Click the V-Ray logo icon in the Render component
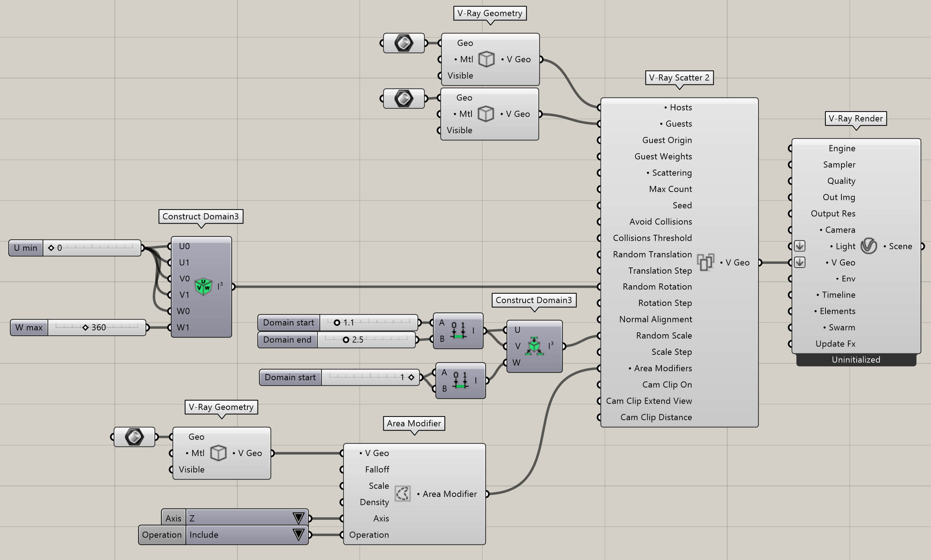The width and height of the screenshot is (931, 560). click(868, 246)
